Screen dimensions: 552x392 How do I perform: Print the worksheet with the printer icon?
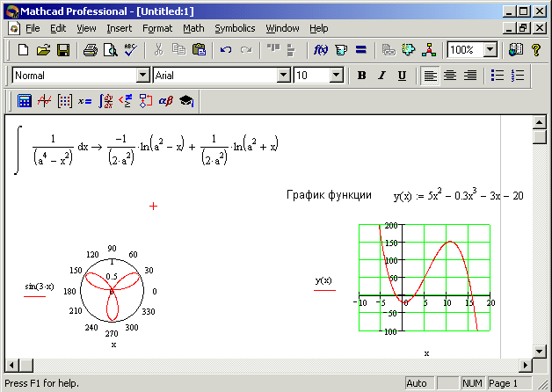[x=91, y=50]
